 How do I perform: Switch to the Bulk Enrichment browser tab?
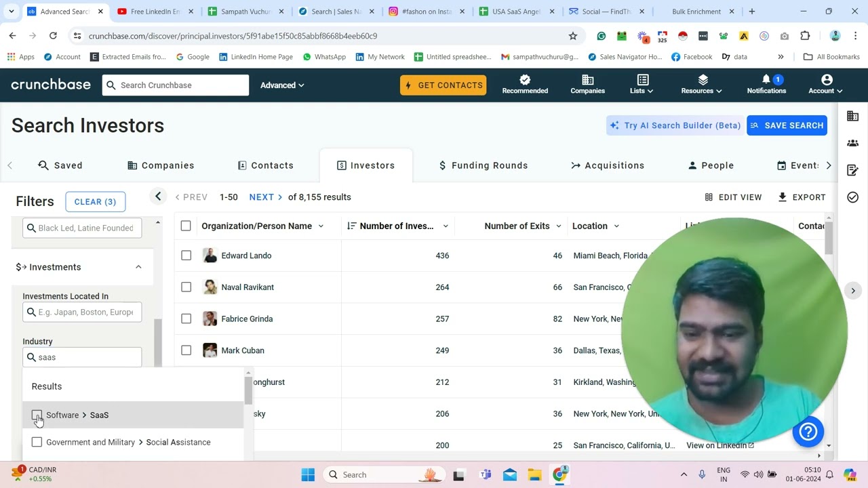696,12
